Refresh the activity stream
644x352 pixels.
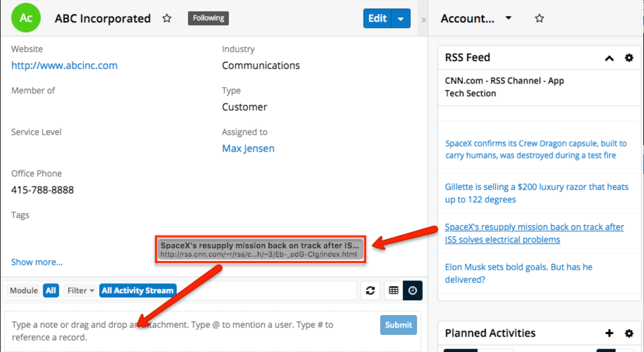tap(370, 291)
